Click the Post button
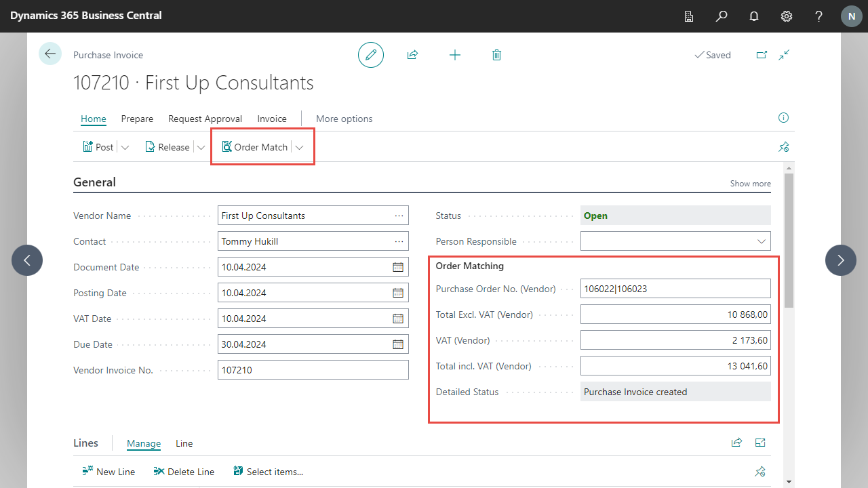 (98, 147)
